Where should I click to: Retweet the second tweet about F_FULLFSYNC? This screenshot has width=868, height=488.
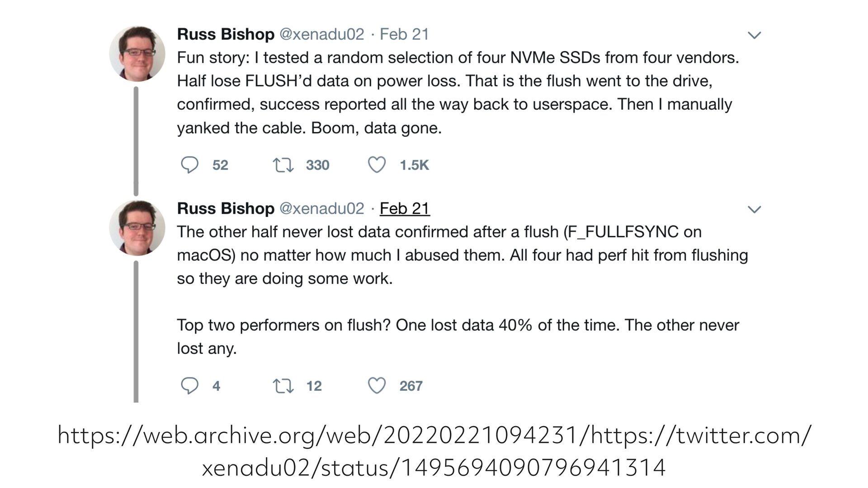pos(283,386)
